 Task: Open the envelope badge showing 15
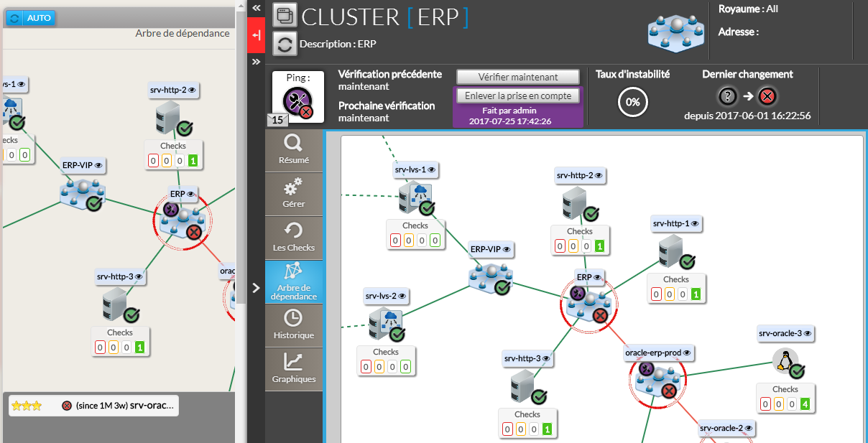click(x=277, y=120)
